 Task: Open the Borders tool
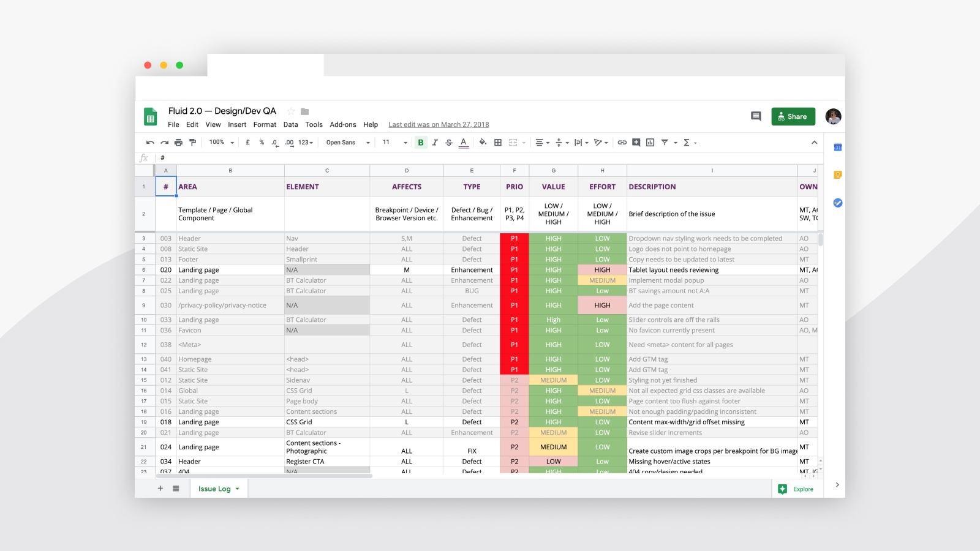coord(498,143)
